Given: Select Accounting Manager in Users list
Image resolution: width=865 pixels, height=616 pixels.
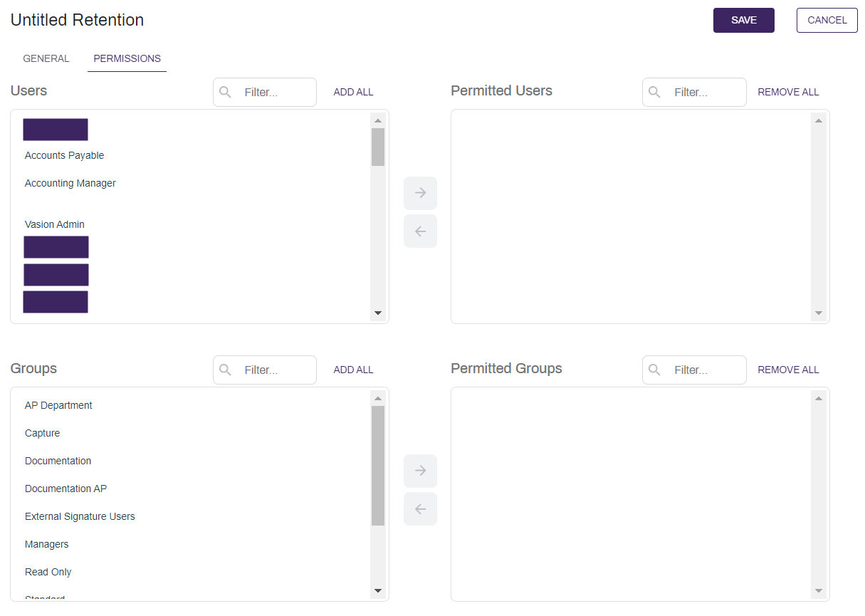Looking at the screenshot, I should pos(70,183).
